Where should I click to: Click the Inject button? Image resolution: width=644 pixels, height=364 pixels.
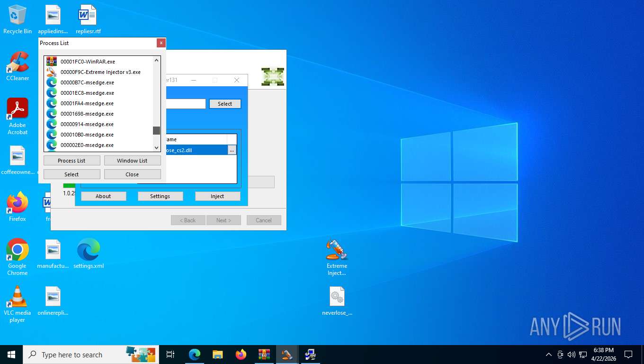(x=217, y=196)
